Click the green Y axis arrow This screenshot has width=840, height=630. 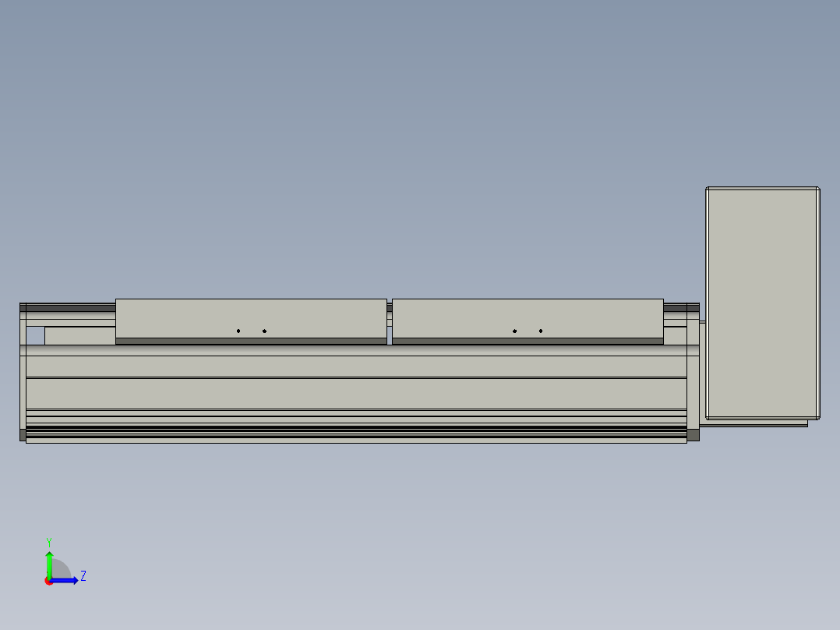pos(49,561)
